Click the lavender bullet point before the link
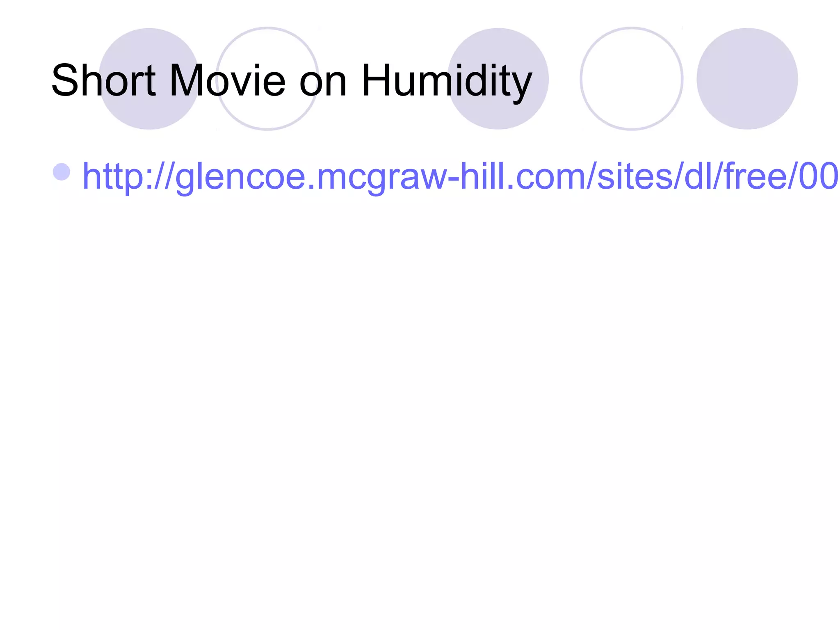This screenshot has height=630, width=840. point(62,171)
